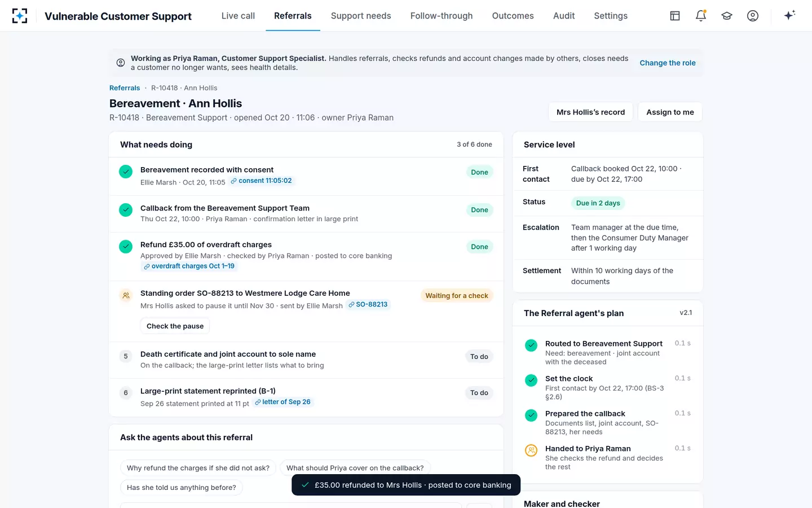This screenshot has height=508, width=812.
Task: Open the consent 11:05:02 link chip
Action: pyautogui.click(x=262, y=181)
